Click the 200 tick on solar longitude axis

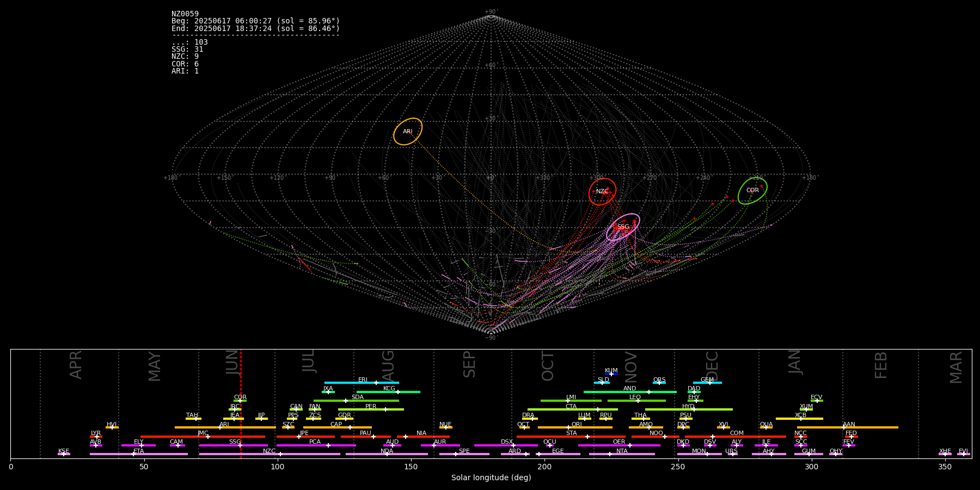pos(544,467)
